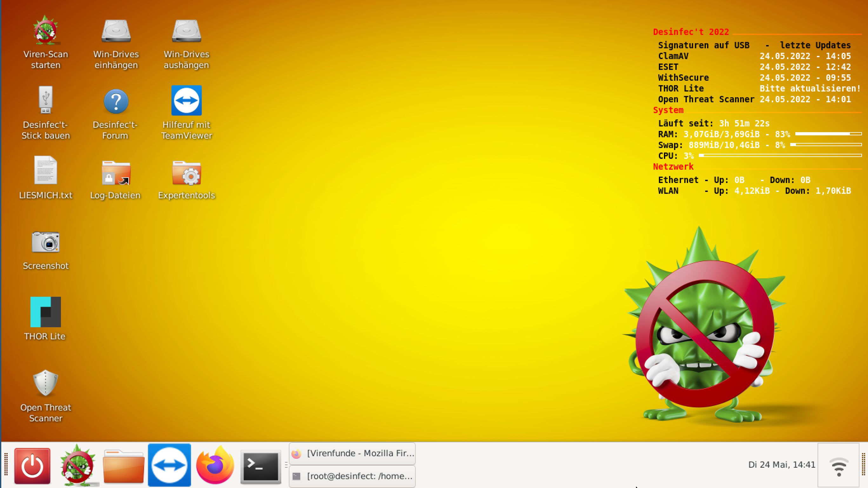Click the red power button in taskbar
This screenshot has width=868, height=488.
[32, 466]
